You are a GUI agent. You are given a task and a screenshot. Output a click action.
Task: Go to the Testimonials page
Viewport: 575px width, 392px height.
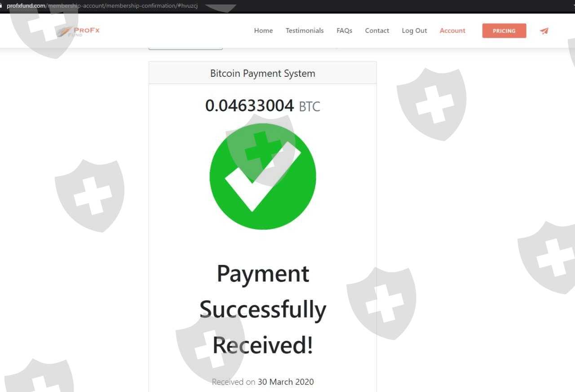pos(305,31)
